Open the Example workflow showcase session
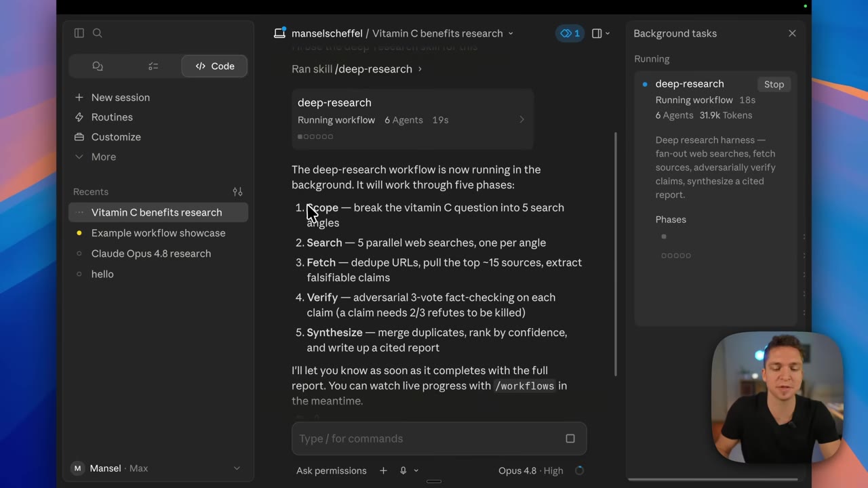This screenshot has height=488, width=868. pyautogui.click(x=158, y=233)
